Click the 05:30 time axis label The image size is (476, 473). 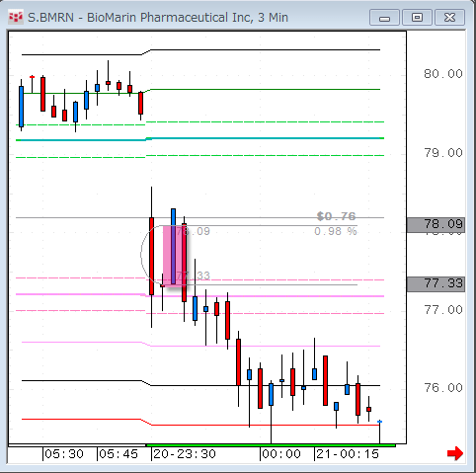[64, 454]
